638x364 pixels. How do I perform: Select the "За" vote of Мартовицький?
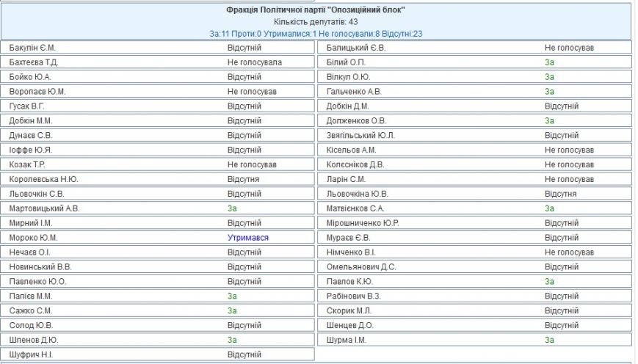click(x=232, y=209)
